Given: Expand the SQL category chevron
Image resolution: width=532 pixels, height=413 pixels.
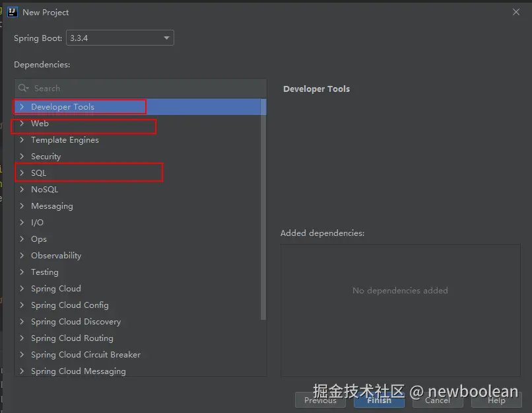Looking at the screenshot, I should coord(22,173).
